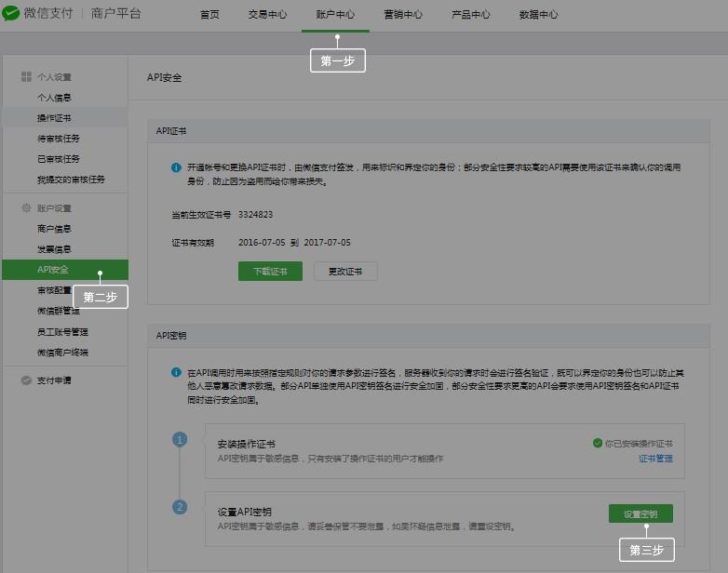The image size is (728, 573).
Task: Click the step 1 circle marker
Action: [x=180, y=439]
